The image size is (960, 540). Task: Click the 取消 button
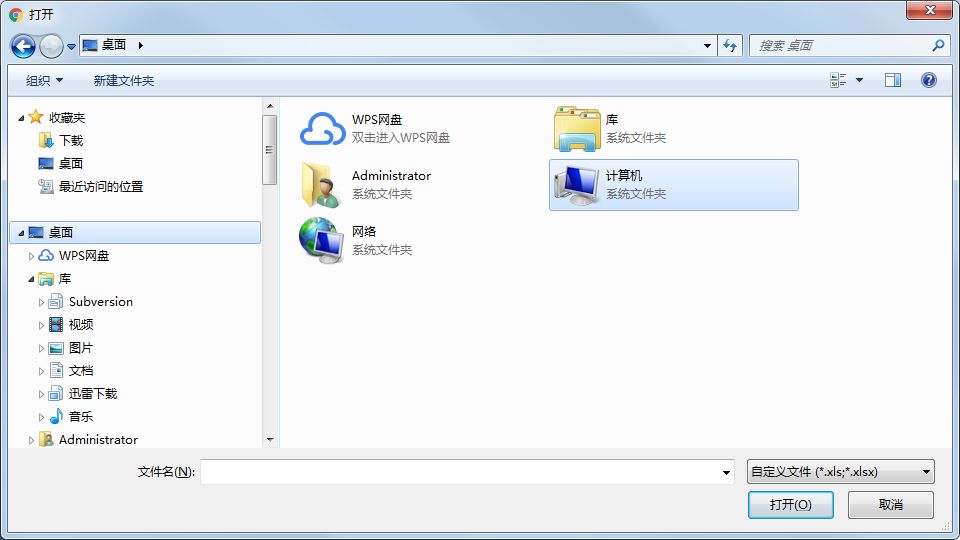891,504
